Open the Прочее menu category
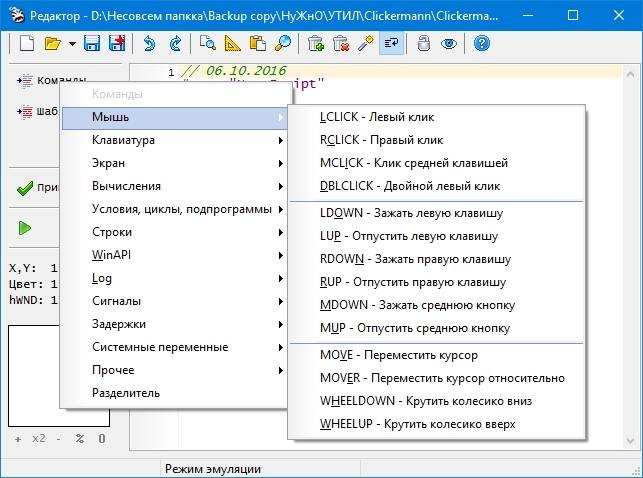This screenshot has width=643, height=478. pyautogui.click(x=175, y=370)
